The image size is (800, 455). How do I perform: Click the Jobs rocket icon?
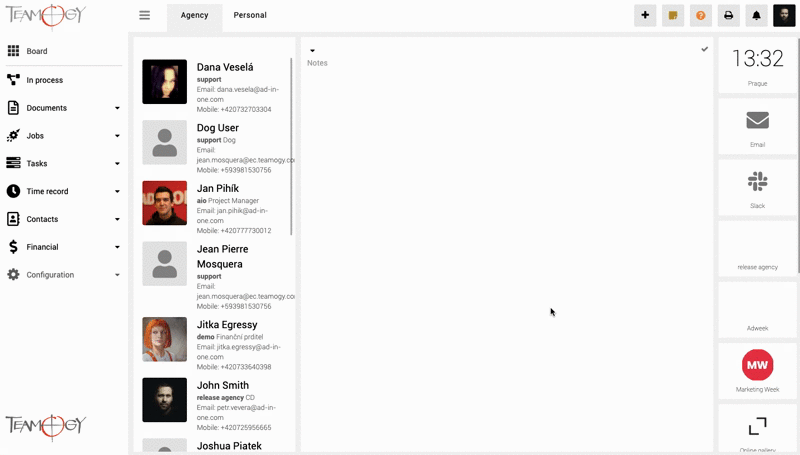coord(13,135)
